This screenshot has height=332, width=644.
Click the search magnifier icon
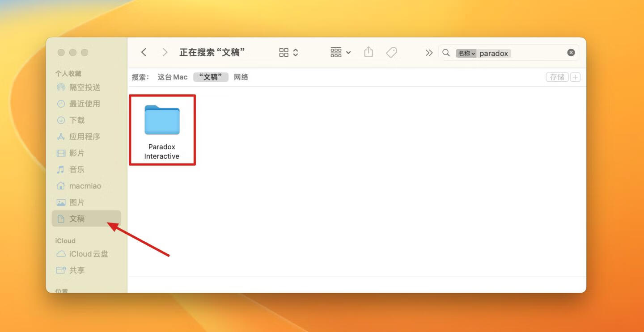[x=446, y=53]
